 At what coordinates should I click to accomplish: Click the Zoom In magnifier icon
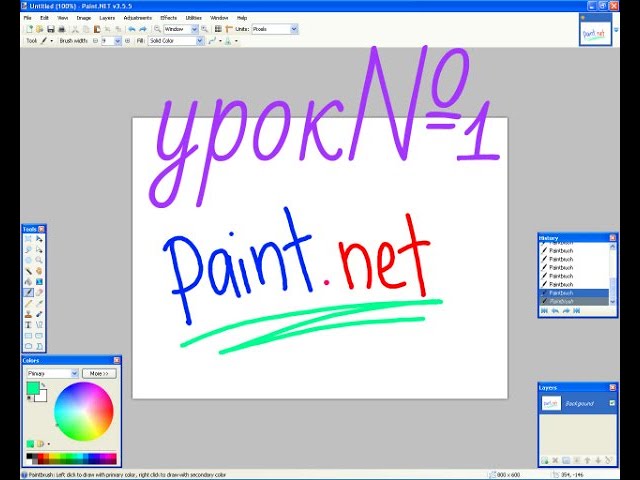point(204,29)
